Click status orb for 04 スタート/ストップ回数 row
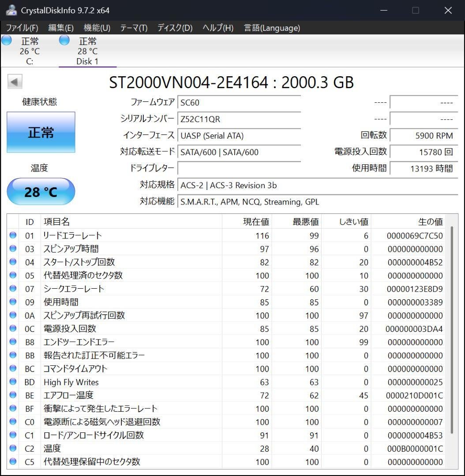465x476 pixels. click(x=13, y=262)
